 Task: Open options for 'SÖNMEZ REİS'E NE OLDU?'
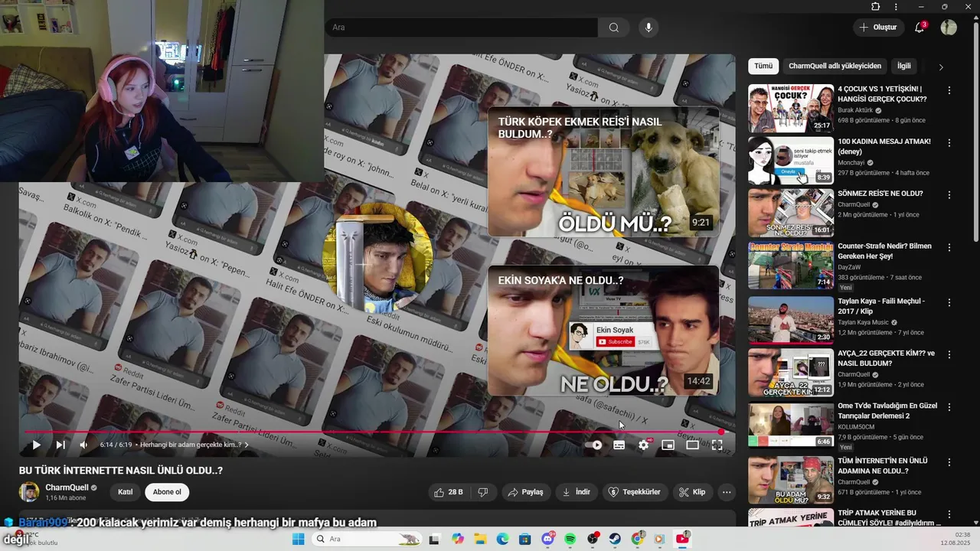[x=949, y=194]
